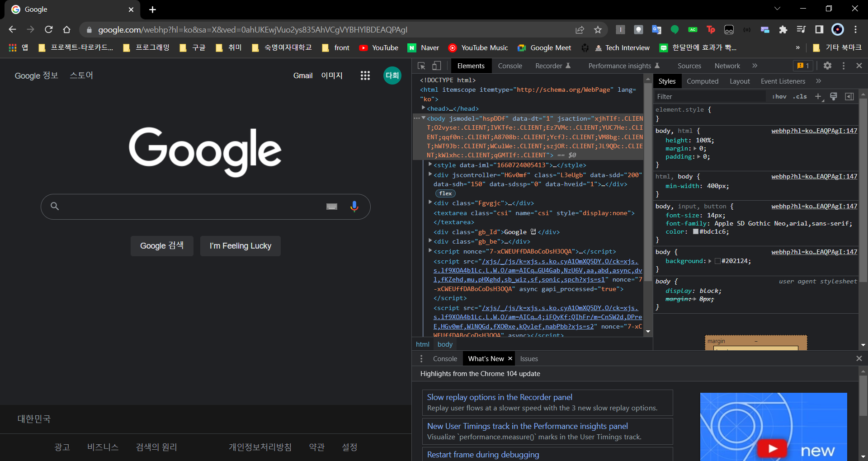Toggle the flex layout badge
This screenshot has height=461, width=868.
pos(445,193)
